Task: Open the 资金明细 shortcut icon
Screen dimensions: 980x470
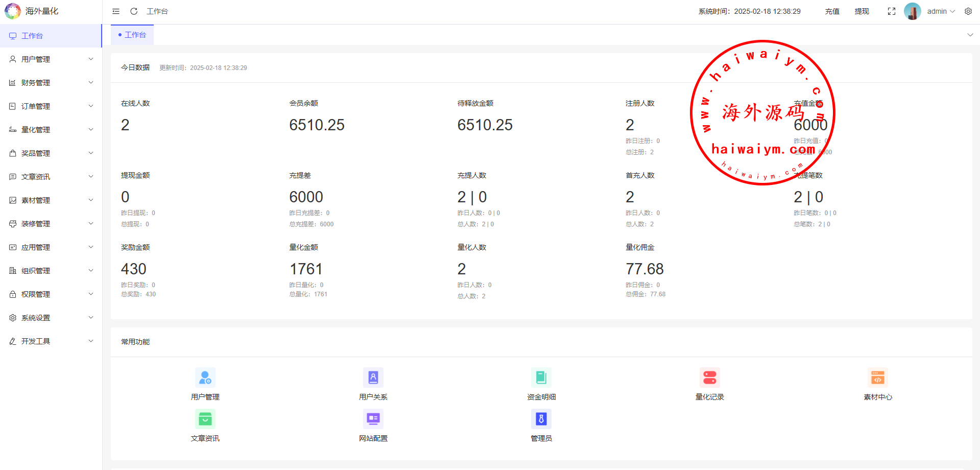Action: 541,378
